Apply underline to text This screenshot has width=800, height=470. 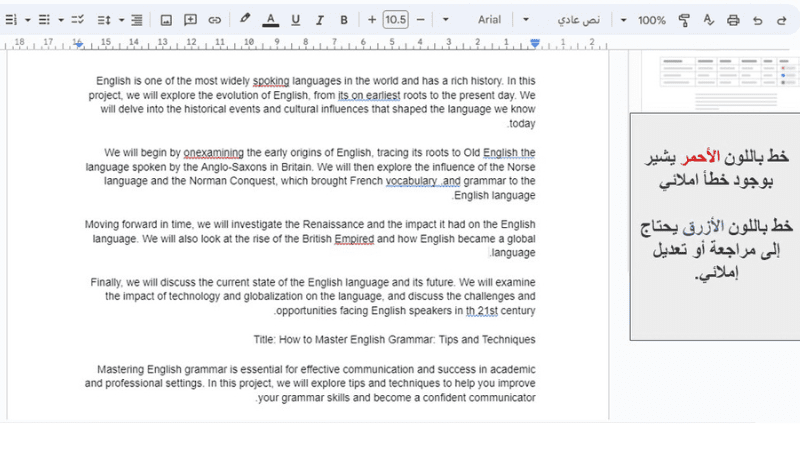tap(295, 20)
